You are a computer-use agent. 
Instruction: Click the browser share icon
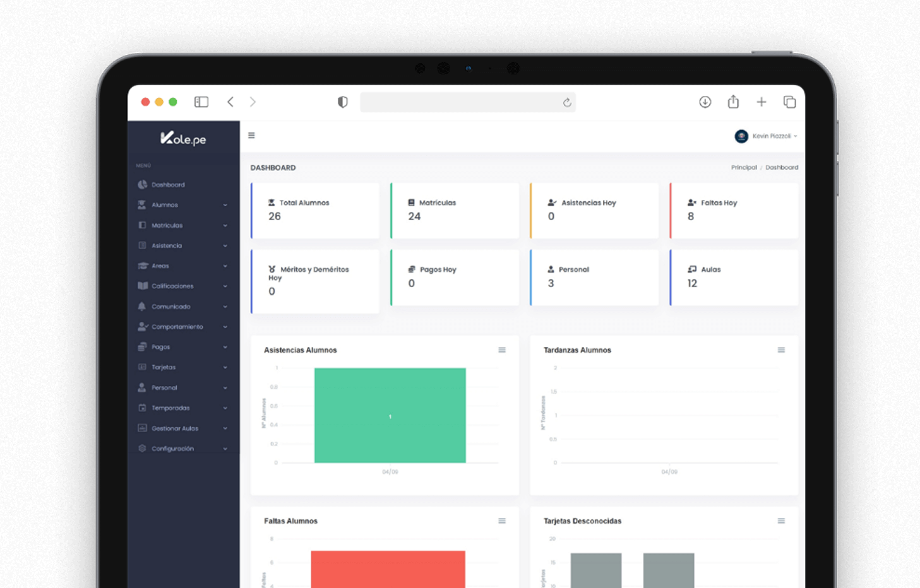733,102
